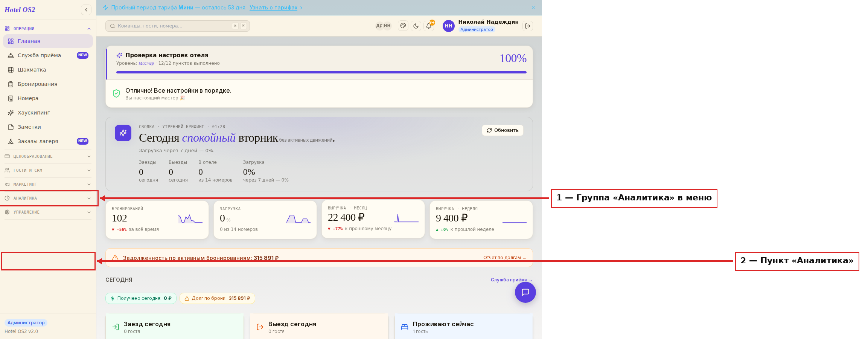Click Администратор badge under user name

pyautogui.click(x=477, y=29)
